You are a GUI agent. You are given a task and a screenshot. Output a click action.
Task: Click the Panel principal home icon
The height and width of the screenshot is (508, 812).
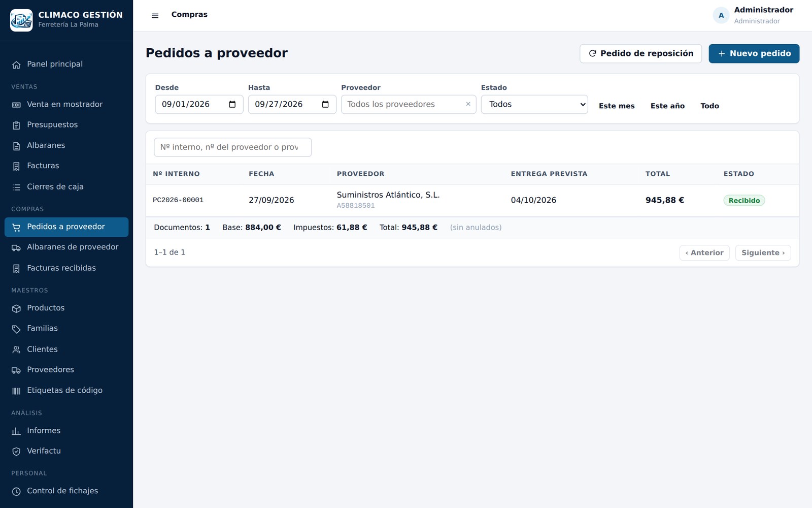click(16, 65)
